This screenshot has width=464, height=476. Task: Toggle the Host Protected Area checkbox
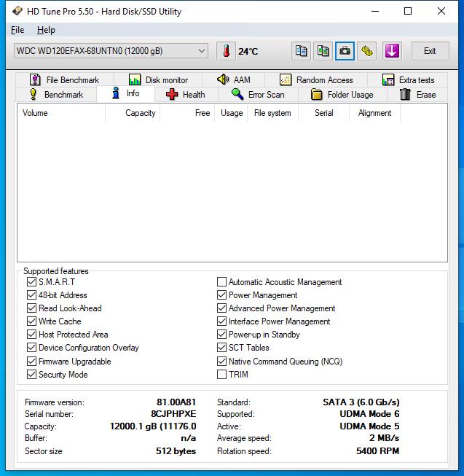coord(31,335)
